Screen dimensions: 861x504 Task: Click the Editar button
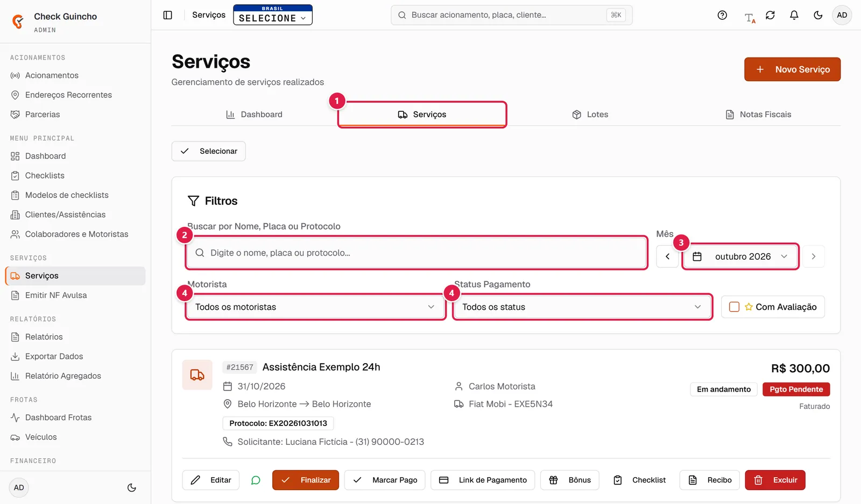point(211,480)
